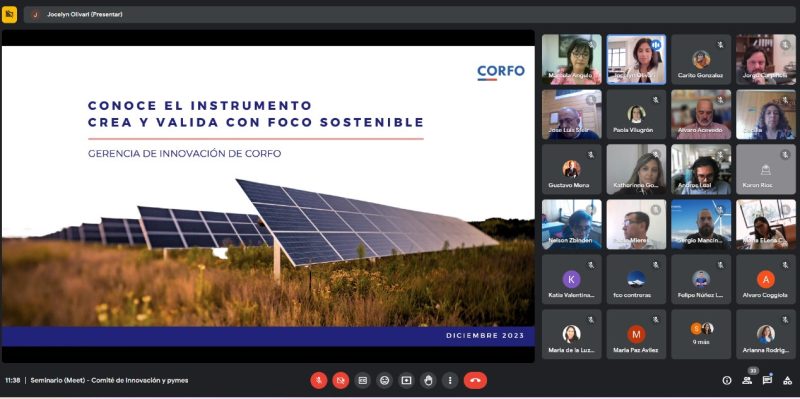The width and height of the screenshot is (800, 399).
Task: Leave the call with the red hang-up button
Action: click(x=476, y=380)
